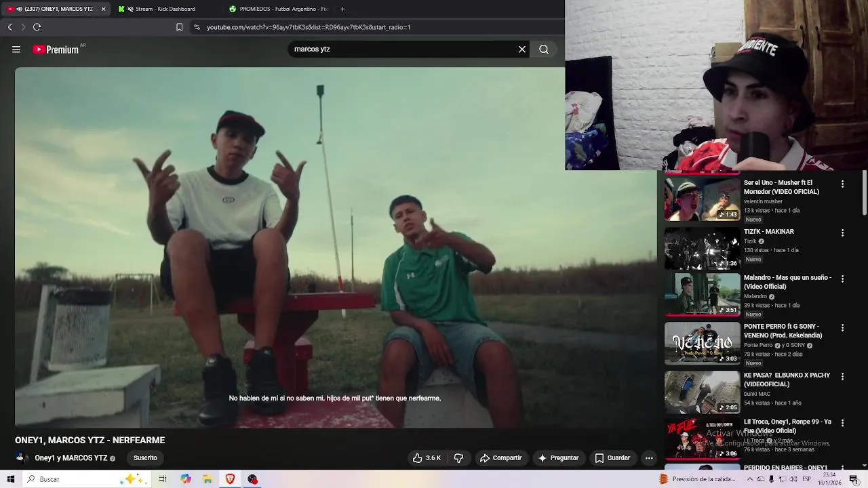This screenshot has height=488, width=868.
Task: Open KE PASA? ELBUNKO X PACHY thumbnail
Action: [702, 392]
